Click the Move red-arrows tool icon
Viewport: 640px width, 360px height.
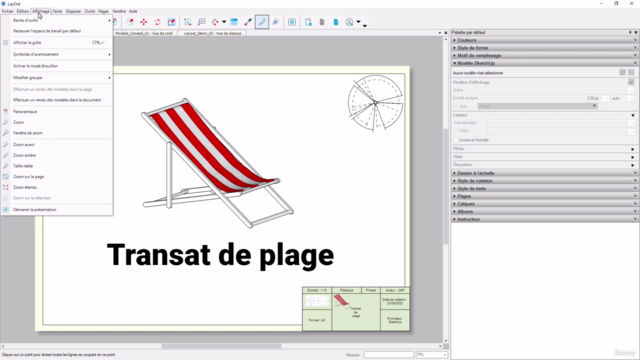click(x=144, y=22)
